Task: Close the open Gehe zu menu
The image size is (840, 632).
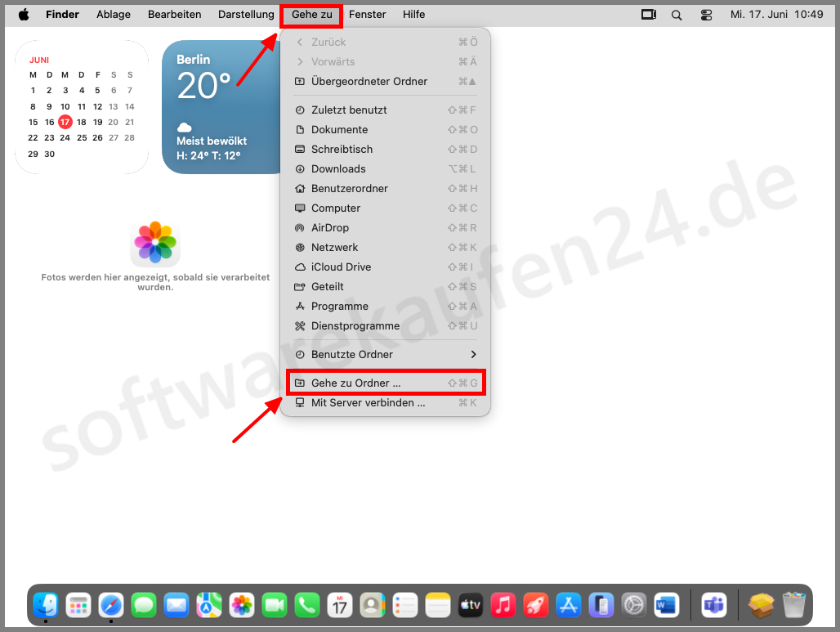Action: point(312,15)
